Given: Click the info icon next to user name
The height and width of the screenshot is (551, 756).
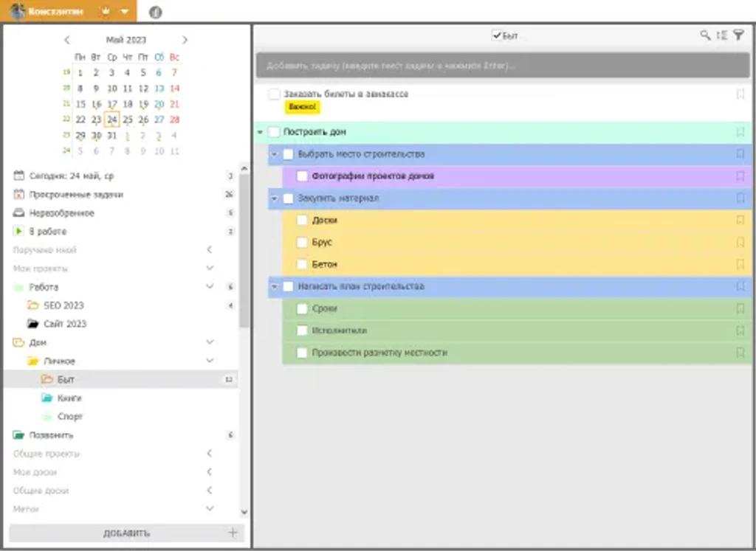Looking at the screenshot, I should point(155,12).
